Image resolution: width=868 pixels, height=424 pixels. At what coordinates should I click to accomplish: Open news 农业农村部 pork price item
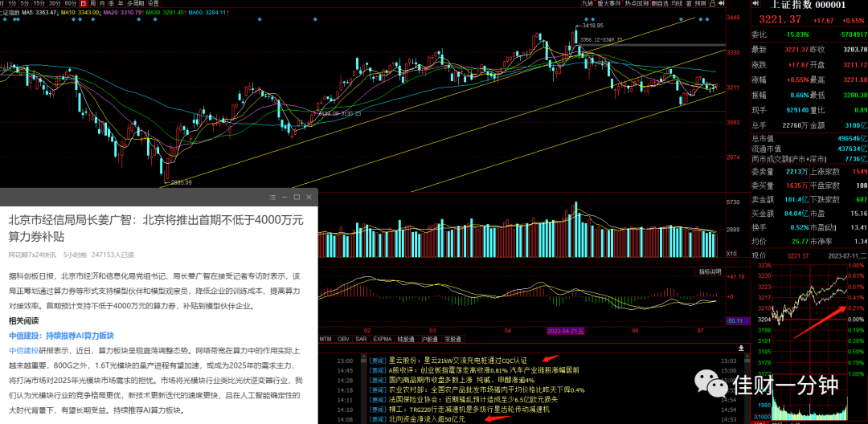477,390
